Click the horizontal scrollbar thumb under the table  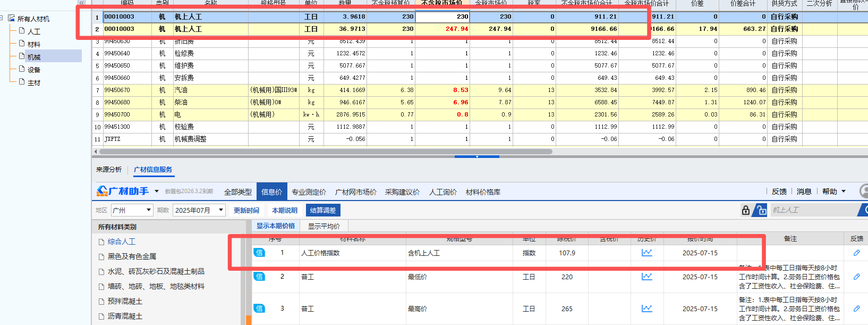point(326,152)
